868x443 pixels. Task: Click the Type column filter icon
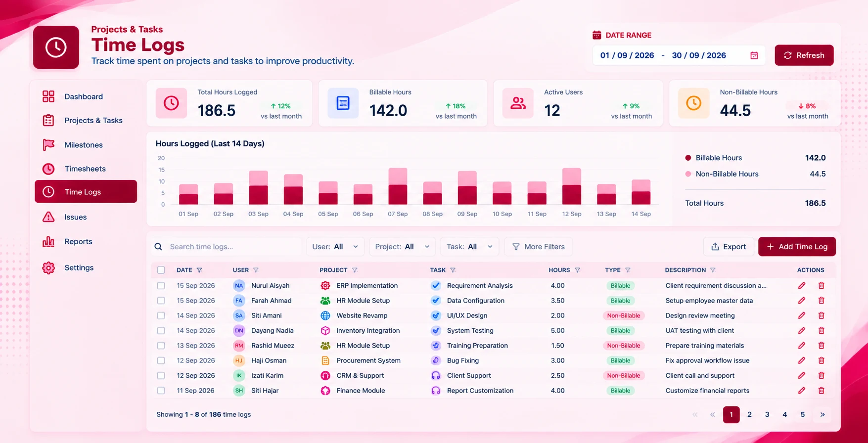628,270
